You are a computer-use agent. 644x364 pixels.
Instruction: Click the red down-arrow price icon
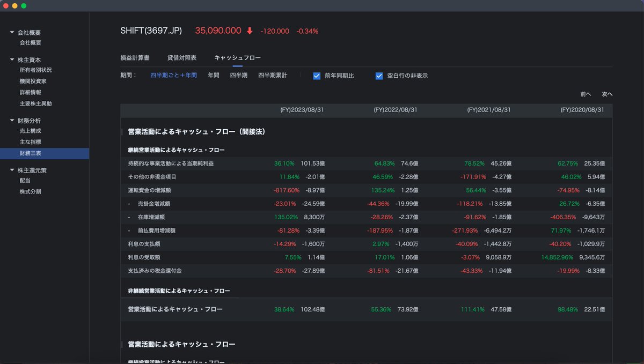coord(250,31)
